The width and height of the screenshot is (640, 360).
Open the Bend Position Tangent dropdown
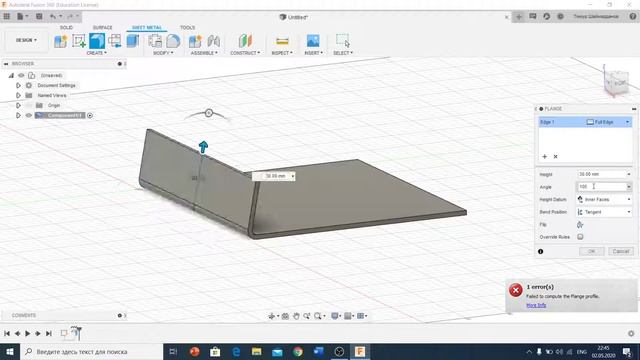pos(604,212)
